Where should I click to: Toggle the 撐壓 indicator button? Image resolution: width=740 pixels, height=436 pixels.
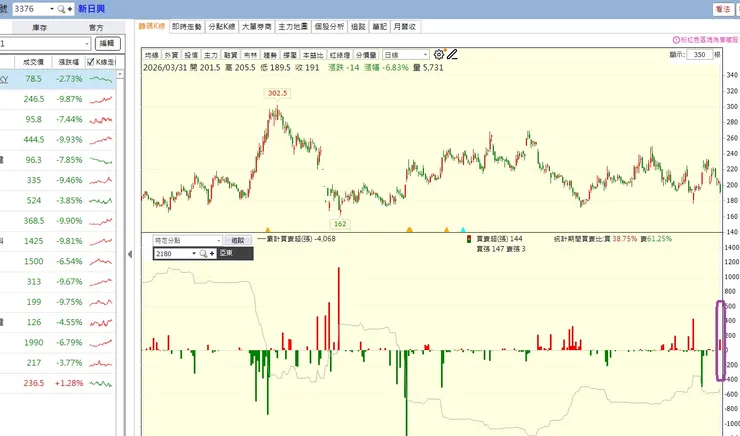[x=290, y=55]
